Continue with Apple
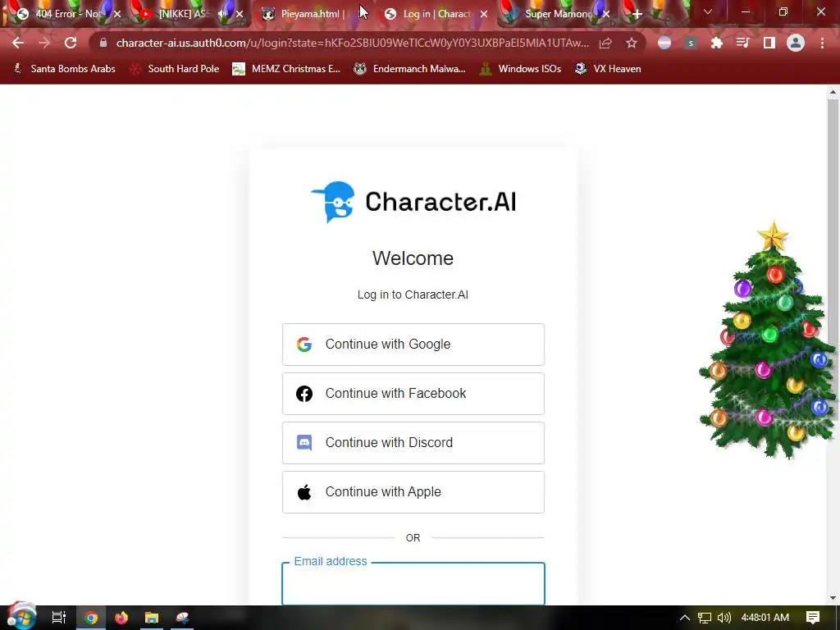The width and height of the screenshot is (840, 630). coord(413,492)
